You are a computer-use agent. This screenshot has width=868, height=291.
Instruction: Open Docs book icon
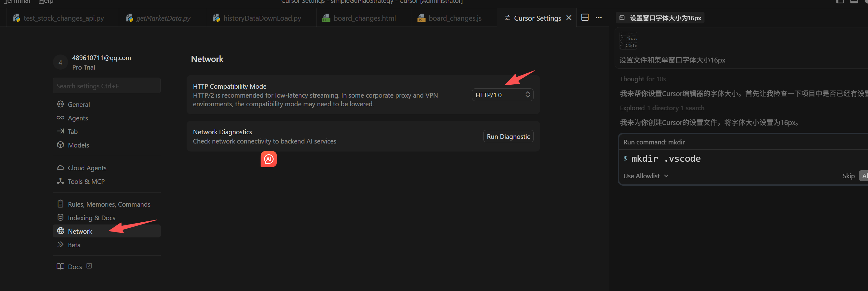tap(60, 266)
